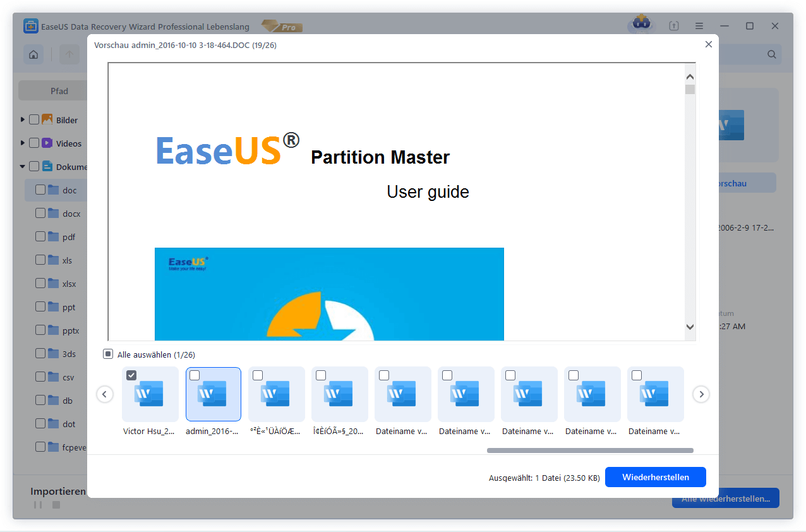Open the hamburger menu in the title bar
The image size is (806, 532).
(x=699, y=26)
